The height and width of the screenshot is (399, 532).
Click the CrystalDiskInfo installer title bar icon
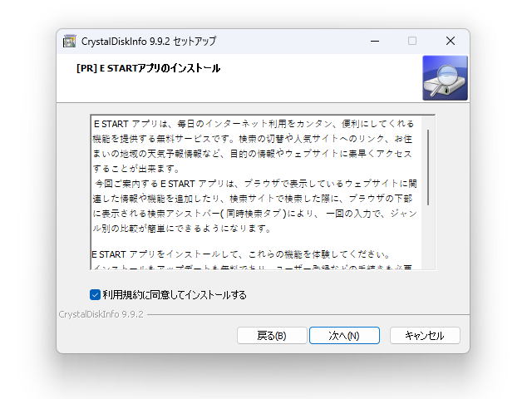pos(70,41)
